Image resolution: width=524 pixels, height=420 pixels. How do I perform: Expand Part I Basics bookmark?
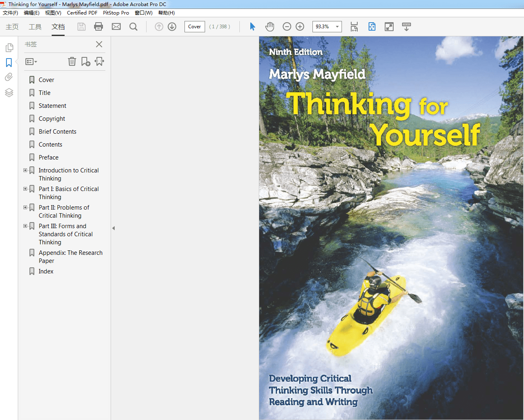coord(25,189)
